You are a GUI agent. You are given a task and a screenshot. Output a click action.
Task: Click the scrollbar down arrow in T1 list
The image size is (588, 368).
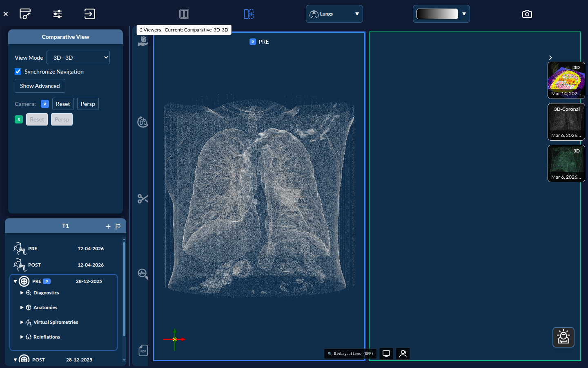(x=124, y=360)
